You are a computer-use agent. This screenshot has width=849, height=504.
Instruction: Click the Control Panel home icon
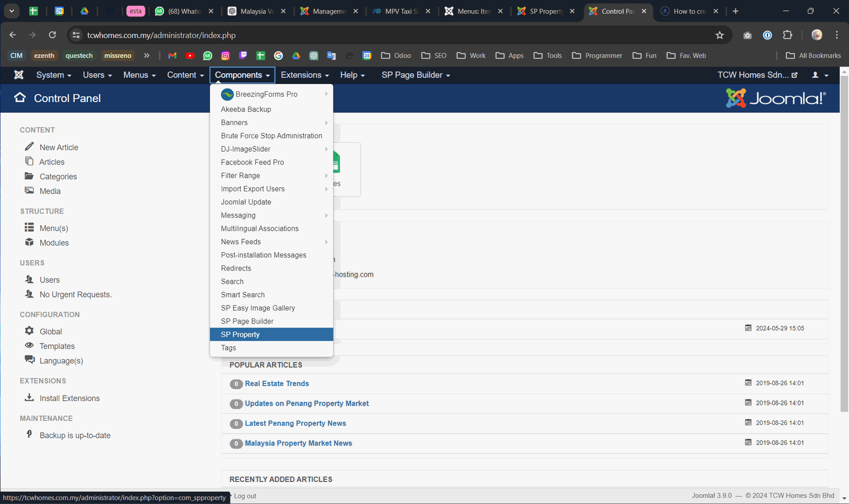pyautogui.click(x=20, y=98)
